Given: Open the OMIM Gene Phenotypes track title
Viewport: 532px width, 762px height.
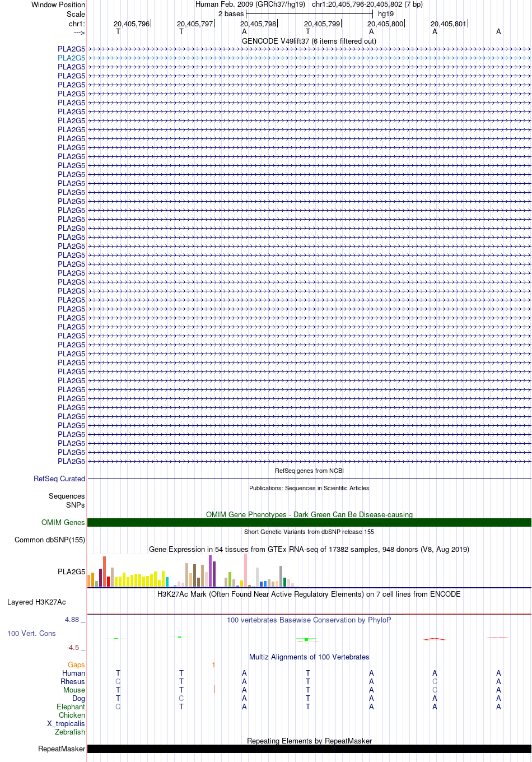Looking at the screenshot, I should tap(309, 514).
